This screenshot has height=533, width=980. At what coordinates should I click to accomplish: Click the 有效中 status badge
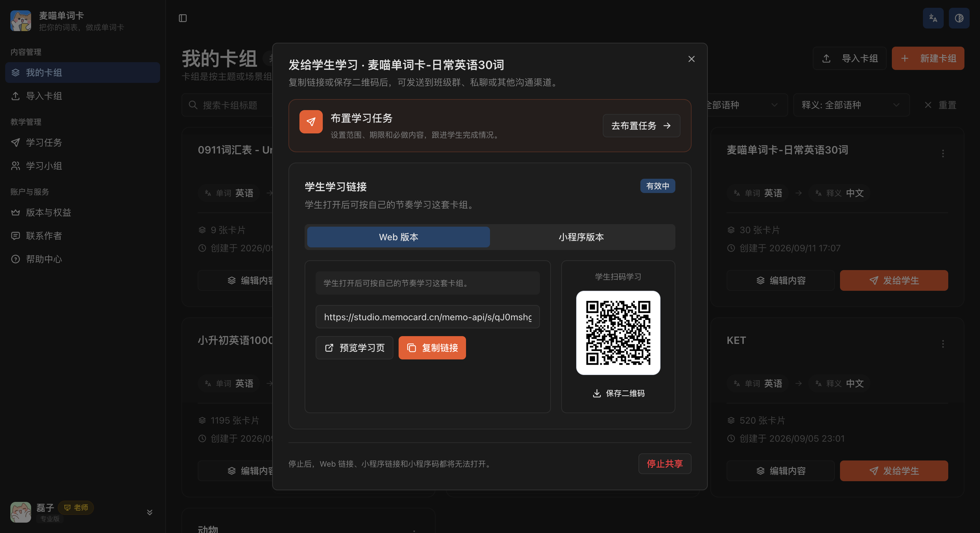658,186
